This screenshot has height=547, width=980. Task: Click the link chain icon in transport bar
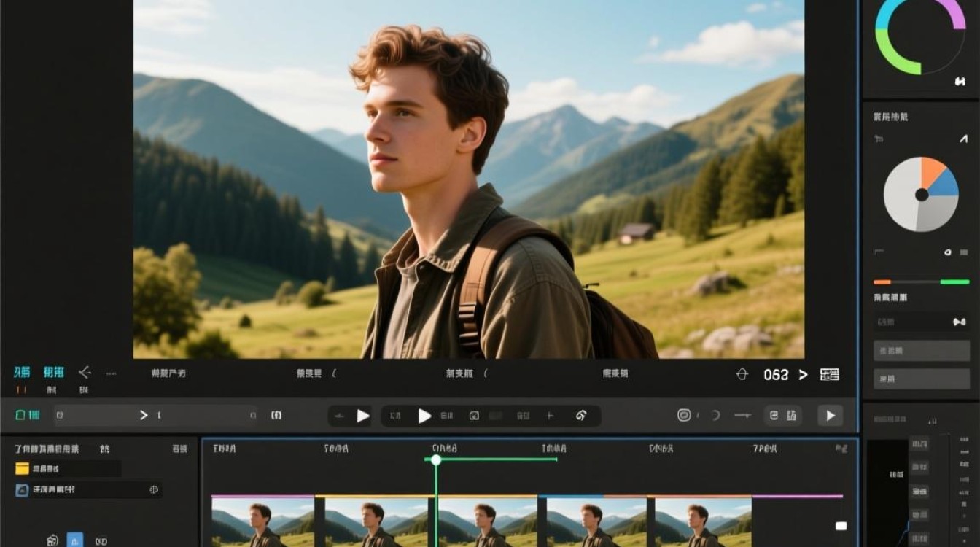point(581,416)
